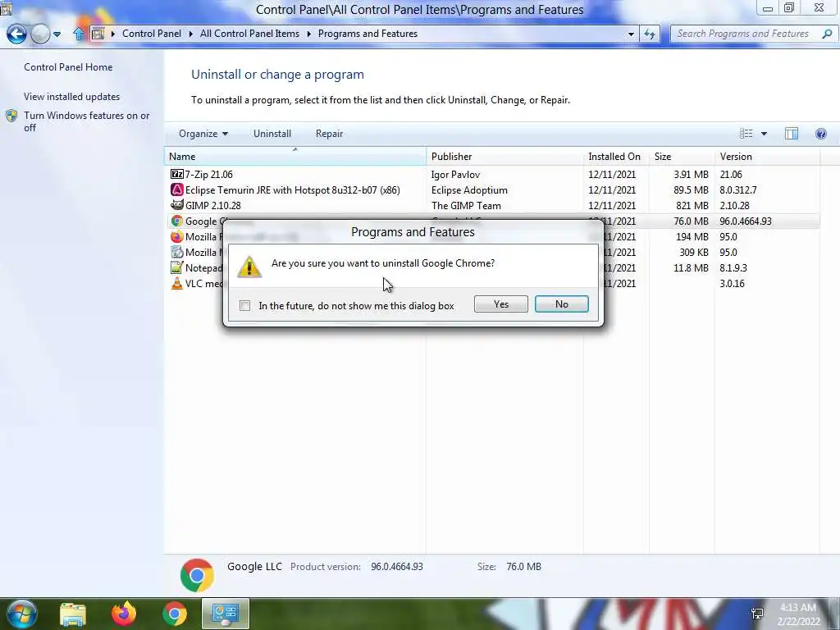Select Eclipse Temurin JRE with Hotspot entry

click(x=493, y=189)
